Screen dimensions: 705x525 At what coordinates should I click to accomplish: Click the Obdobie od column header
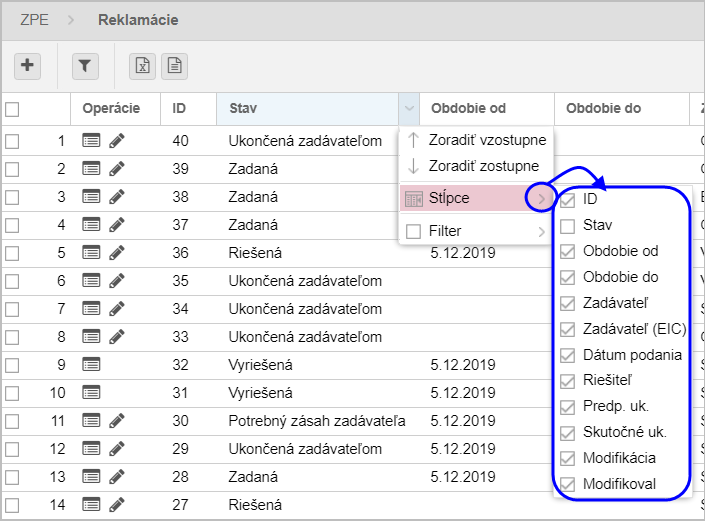click(x=468, y=108)
